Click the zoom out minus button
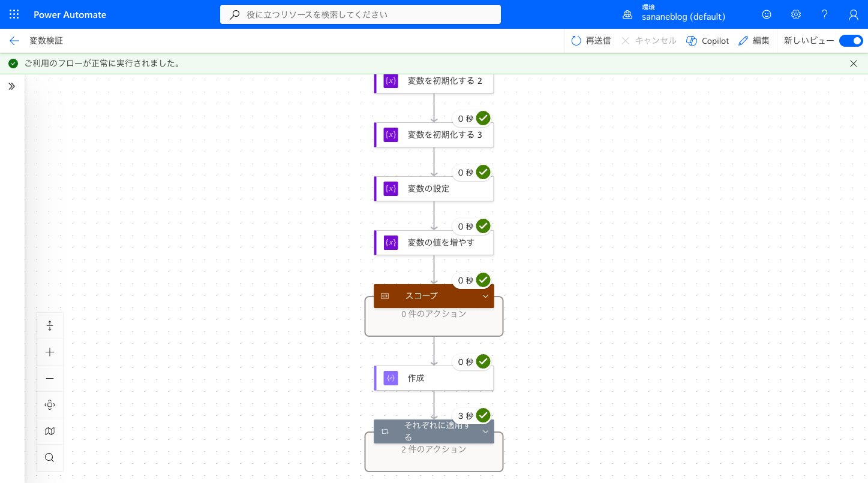868x483 pixels. coord(50,379)
